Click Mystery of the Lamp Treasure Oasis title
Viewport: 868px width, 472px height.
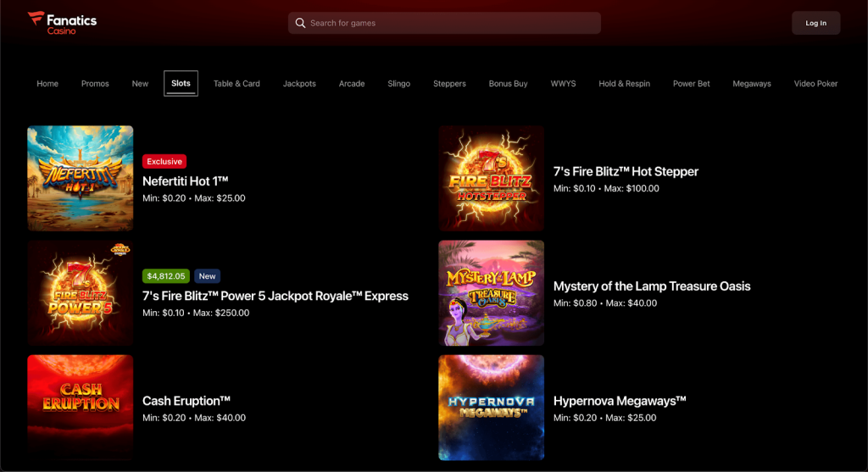pyautogui.click(x=652, y=286)
